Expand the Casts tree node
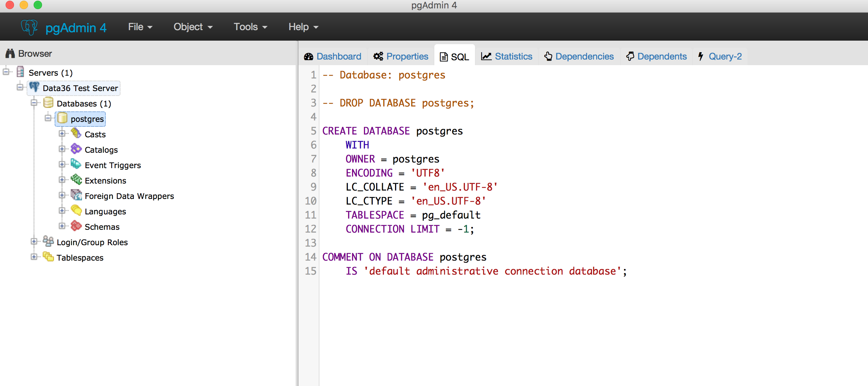The width and height of the screenshot is (868, 386). tap(62, 133)
